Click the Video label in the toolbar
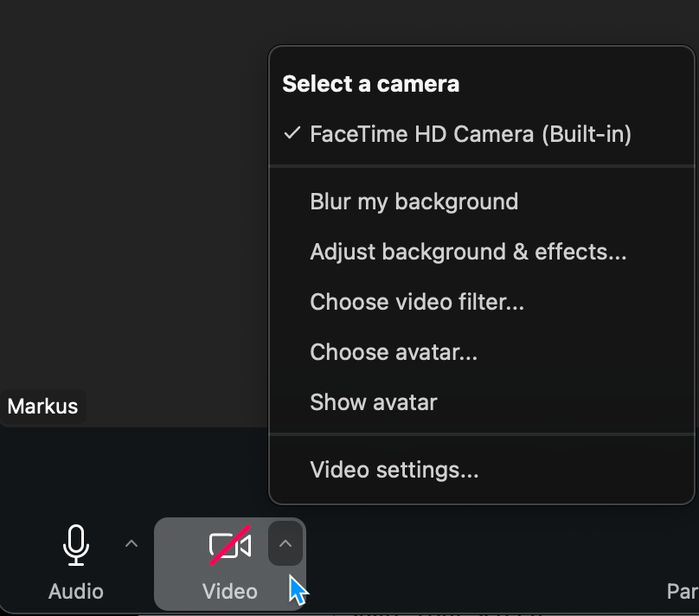This screenshot has width=699, height=616. [x=230, y=592]
